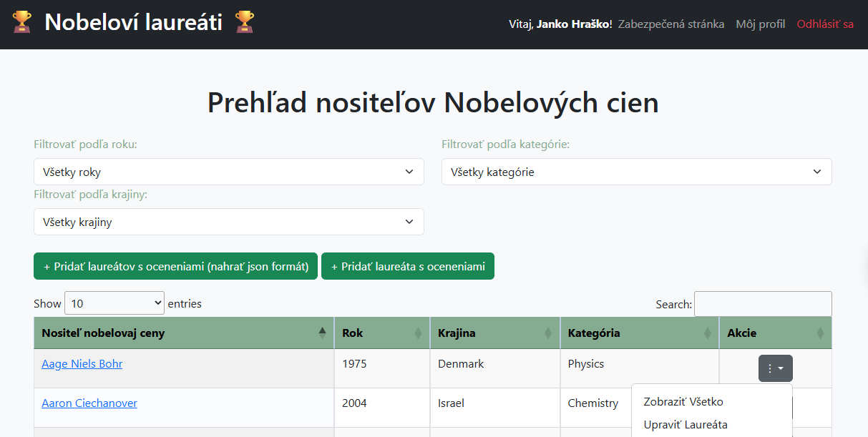Choose Upraviť Laureáta from the actions menu
This screenshot has height=437, width=868.
coord(685,424)
